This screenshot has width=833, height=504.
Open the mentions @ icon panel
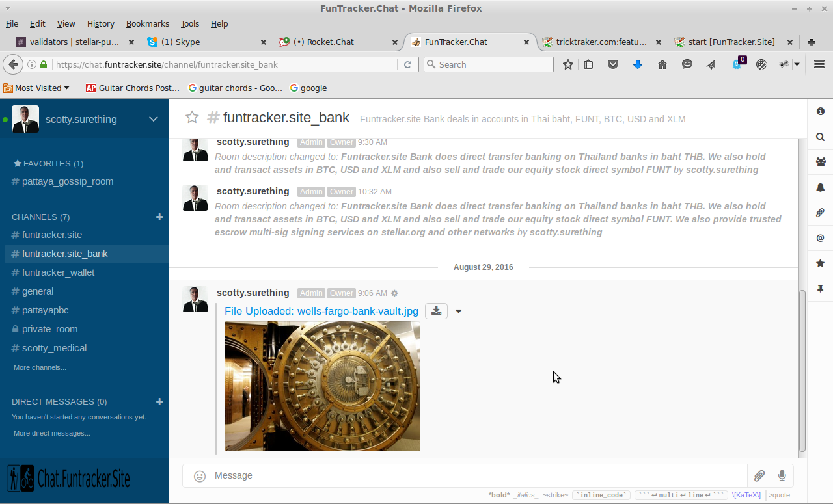click(820, 238)
